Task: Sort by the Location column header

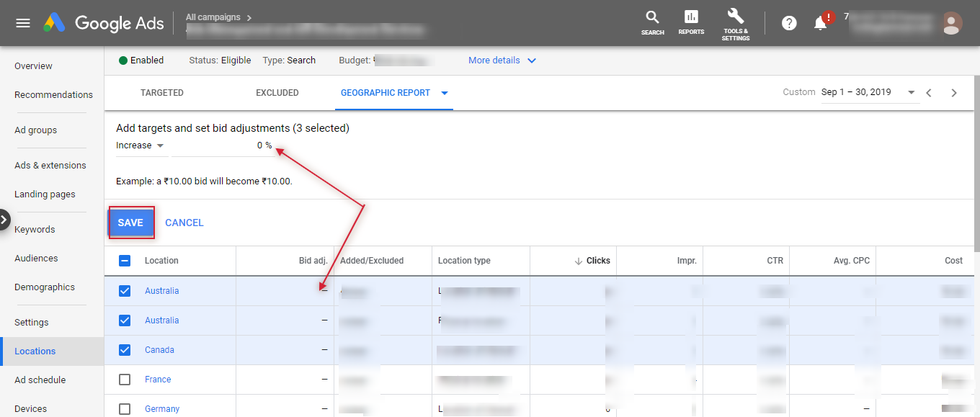Action: 161,261
